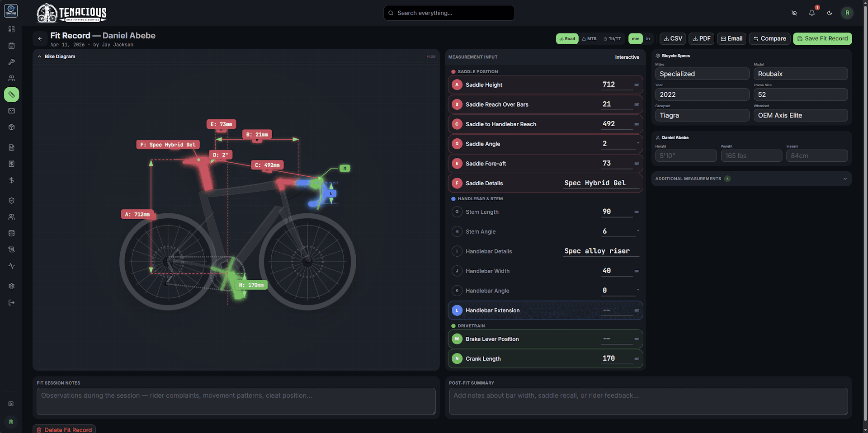Viewport: 868px width, 433px height.
Task: Delete Fit Record
Action: point(64,429)
